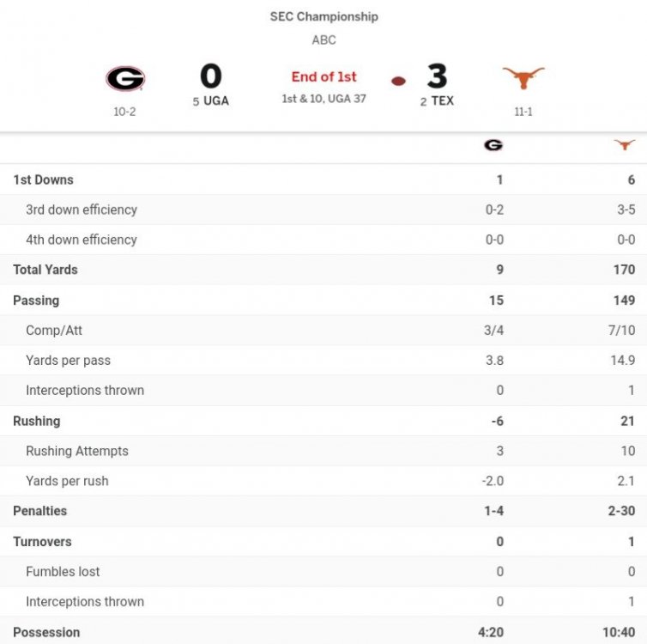
Task: Click the Possession stat row label
Action: (46, 632)
